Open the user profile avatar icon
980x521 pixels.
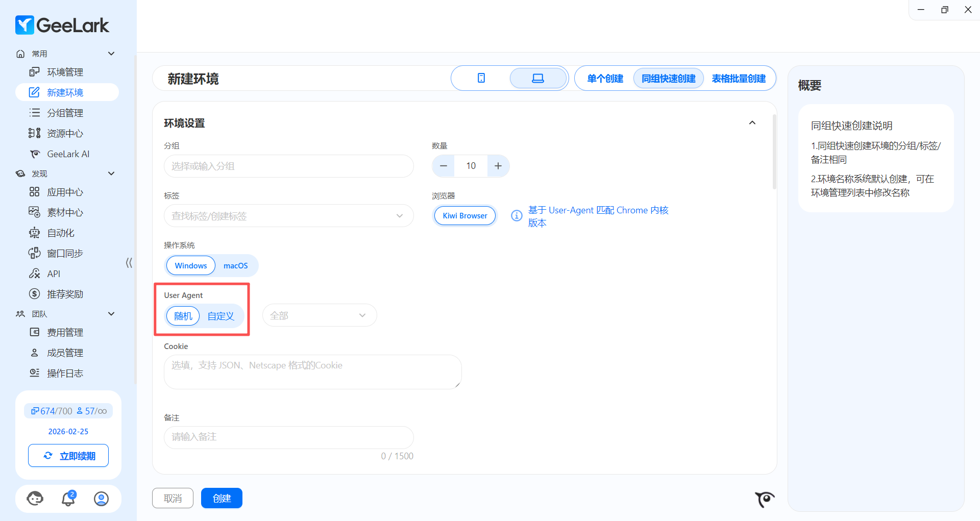click(101, 499)
